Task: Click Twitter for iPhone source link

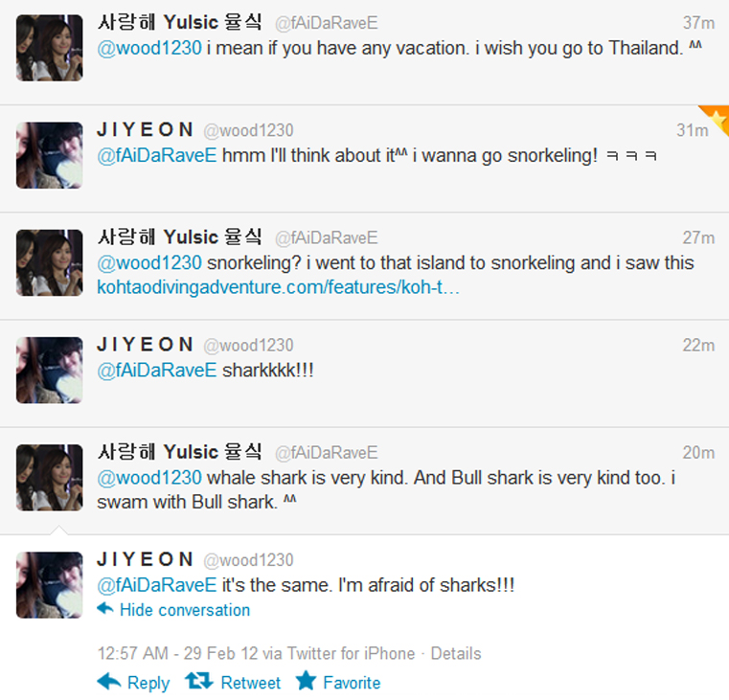Action: [x=351, y=653]
